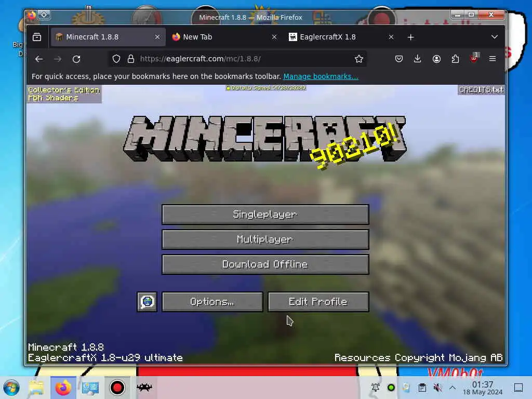Click the Collector's Edition PBR Shaders label
The height and width of the screenshot is (399, 532).
tap(64, 94)
